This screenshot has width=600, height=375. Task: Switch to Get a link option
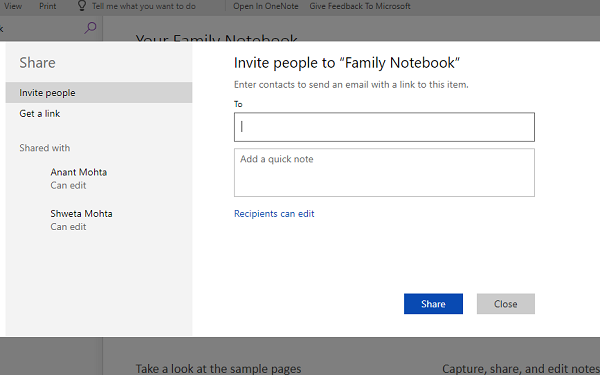[x=40, y=114]
